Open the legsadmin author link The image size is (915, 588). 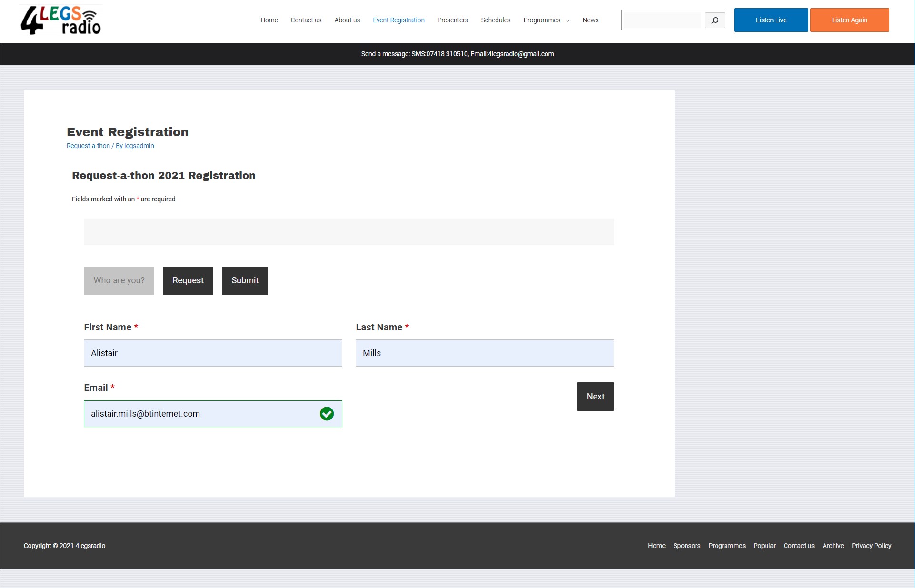click(139, 146)
